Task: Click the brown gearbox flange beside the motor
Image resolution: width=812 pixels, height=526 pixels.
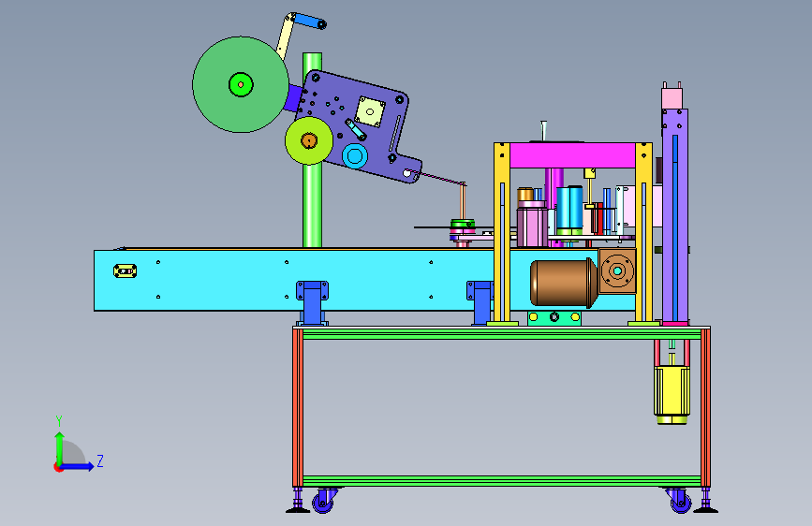Action: pyautogui.click(x=617, y=270)
